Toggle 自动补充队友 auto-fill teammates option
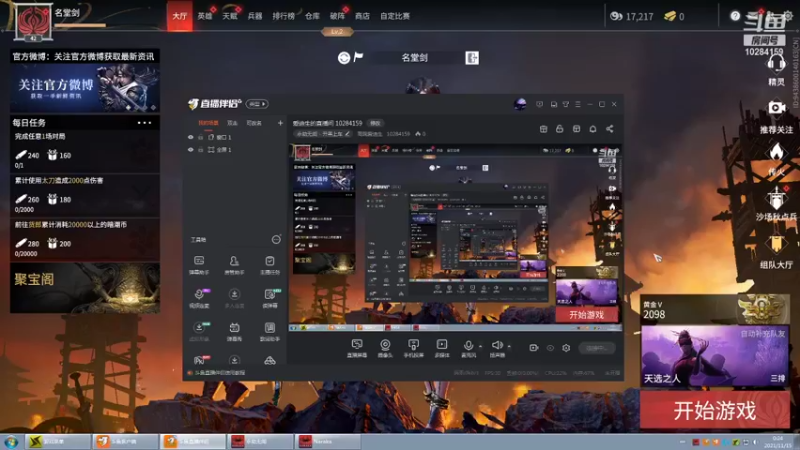 [763, 334]
